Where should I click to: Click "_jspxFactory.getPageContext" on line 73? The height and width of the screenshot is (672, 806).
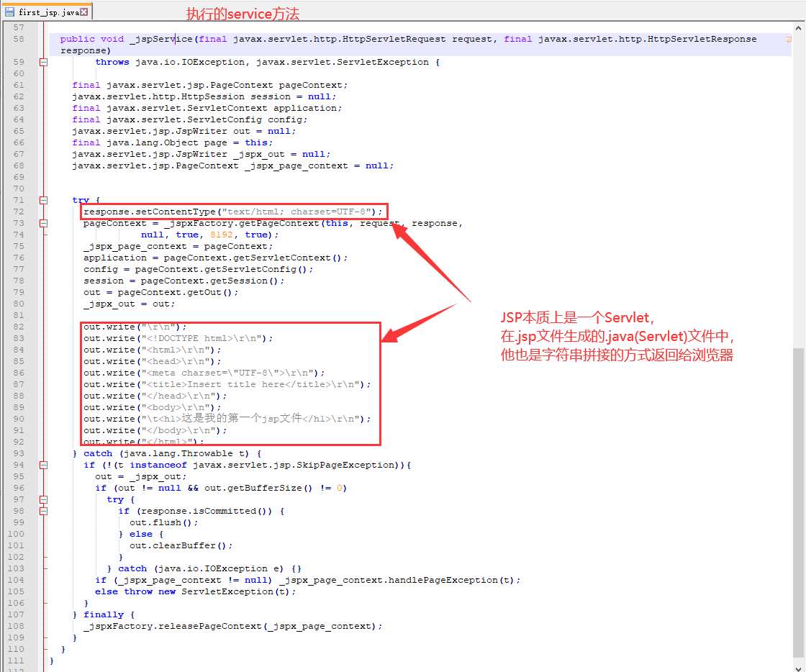coord(242,224)
